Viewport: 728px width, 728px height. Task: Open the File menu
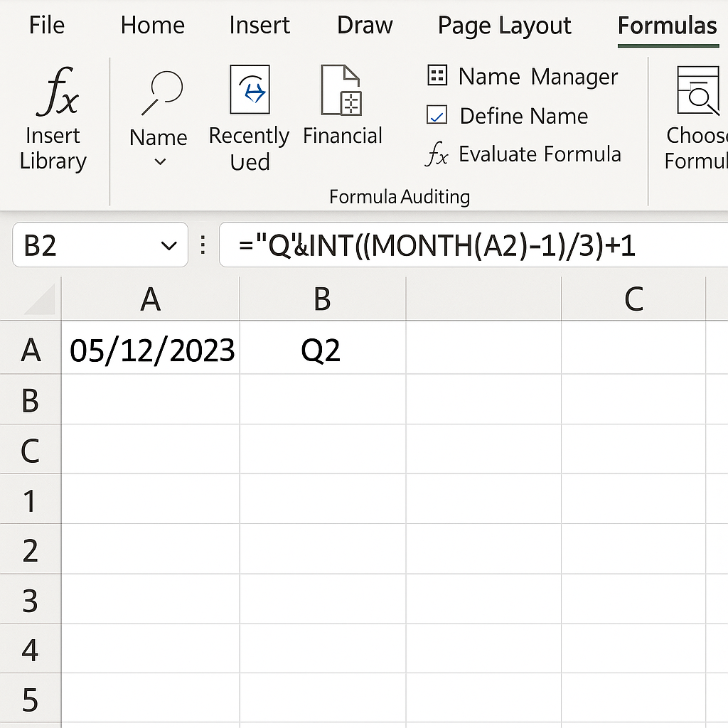click(x=47, y=26)
